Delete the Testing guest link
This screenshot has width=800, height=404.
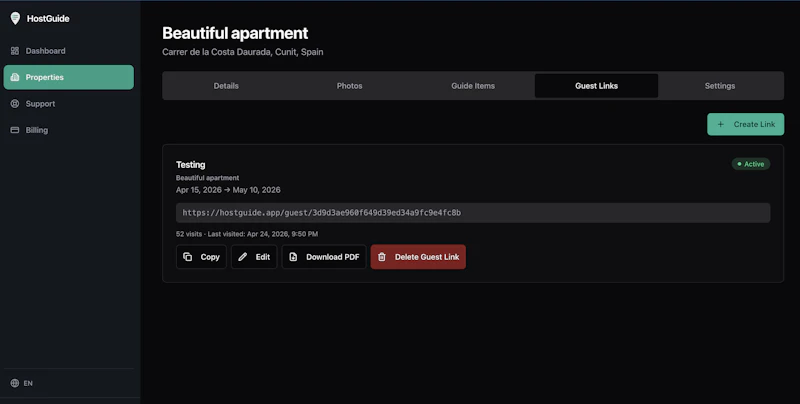tap(418, 257)
